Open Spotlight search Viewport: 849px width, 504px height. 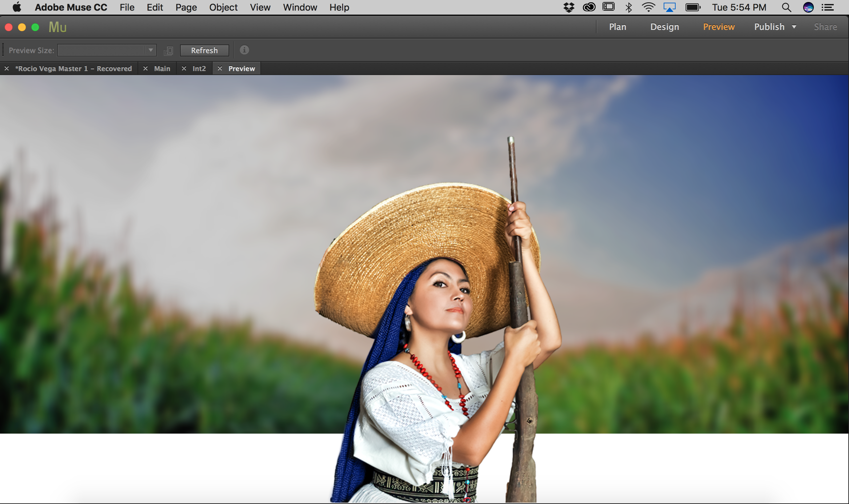[x=786, y=7]
